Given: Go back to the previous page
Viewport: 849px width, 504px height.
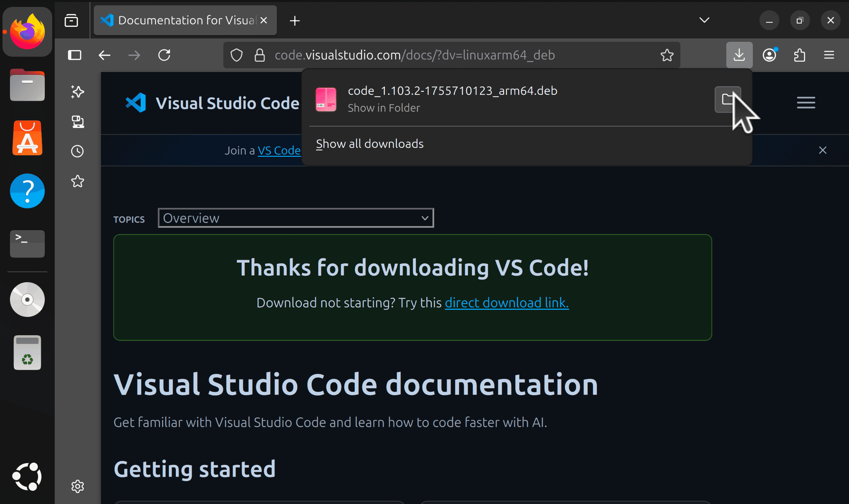Looking at the screenshot, I should coord(104,55).
